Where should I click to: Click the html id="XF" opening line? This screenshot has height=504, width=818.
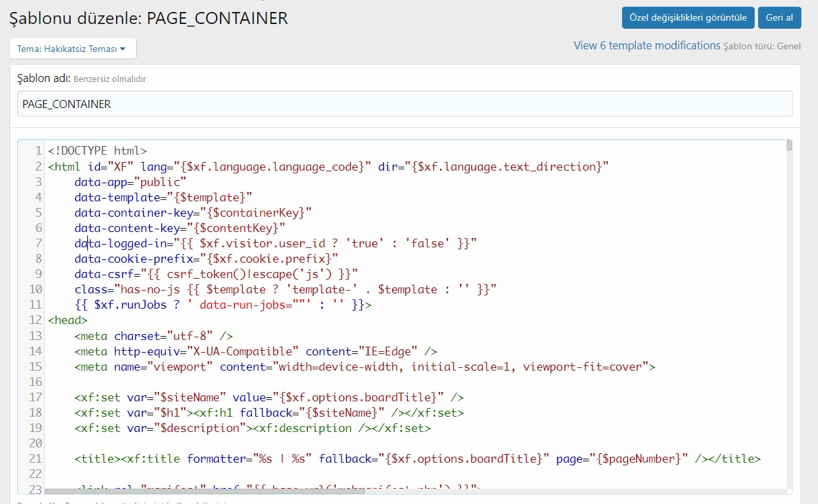[329, 166]
